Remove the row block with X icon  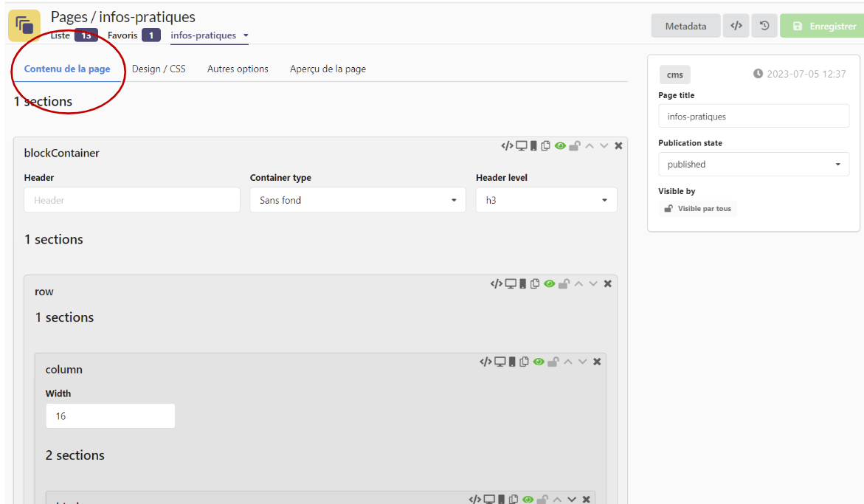pyautogui.click(x=608, y=284)
